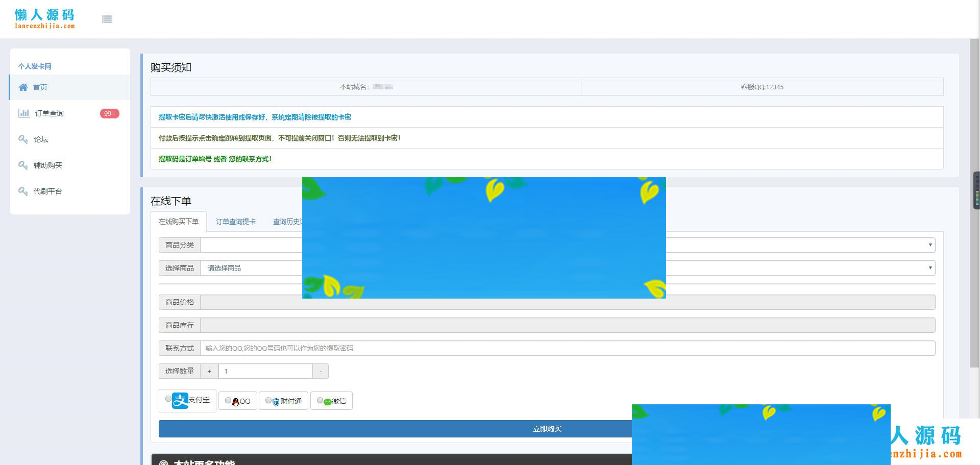Click the key icon next to 代刷平台
This screenshot has width=980, height=465.
click(23, 191)
